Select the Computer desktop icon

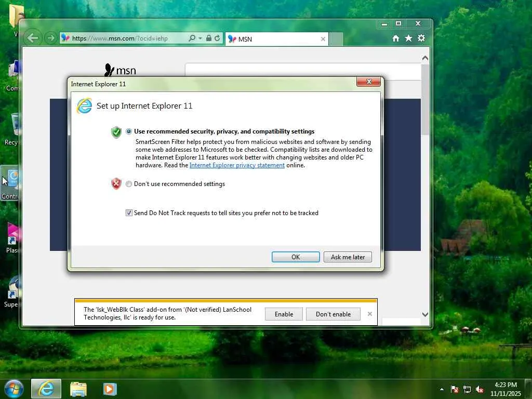pos(13,76)
